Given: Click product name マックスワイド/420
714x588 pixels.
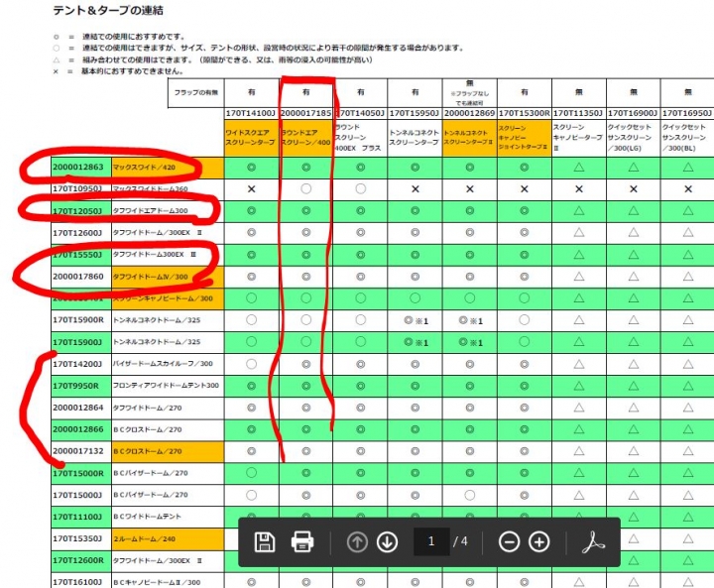Looking at the screenshot, I should pyautogui.click(x=144, y=168).
